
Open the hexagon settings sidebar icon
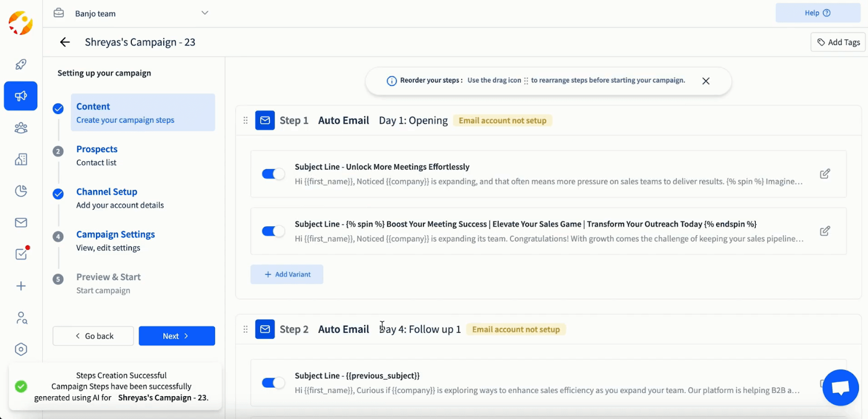pyautogui.click(x=21, y=350)
